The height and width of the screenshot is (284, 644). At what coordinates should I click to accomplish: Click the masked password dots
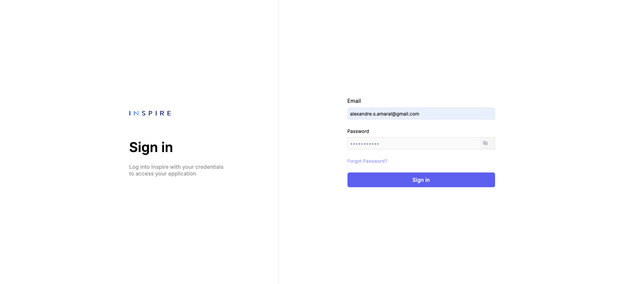[x=365, y=144]
